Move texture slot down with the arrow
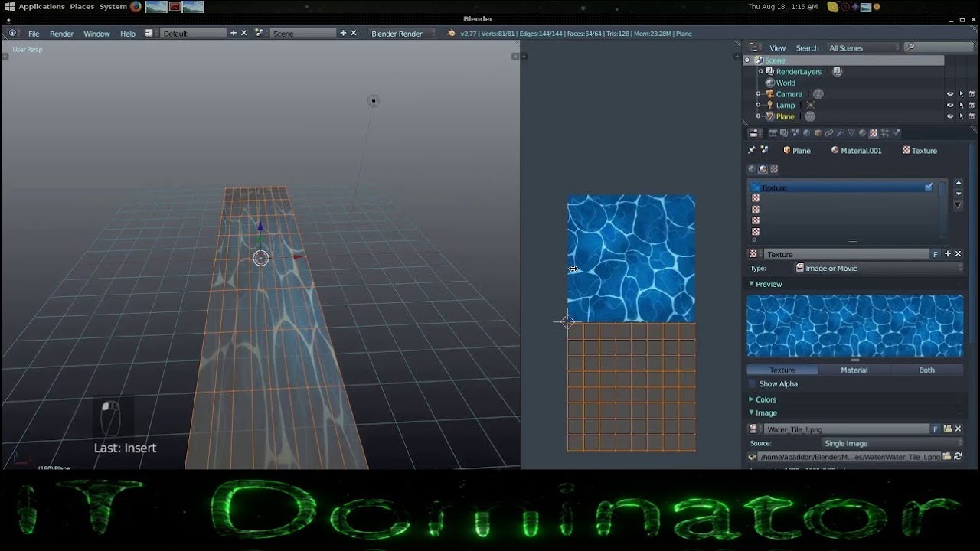The height and width of the screenshot is (551, 980). click(958, 194)
